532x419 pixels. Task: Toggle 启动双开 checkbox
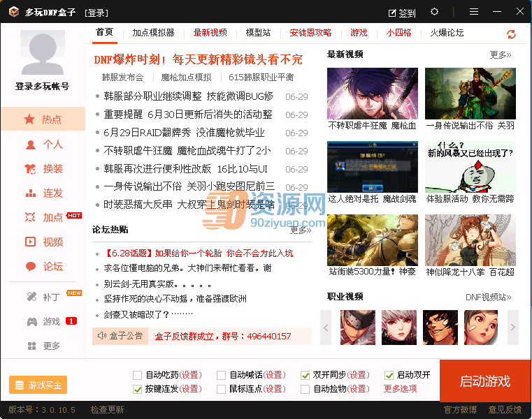tap(389, 375)
